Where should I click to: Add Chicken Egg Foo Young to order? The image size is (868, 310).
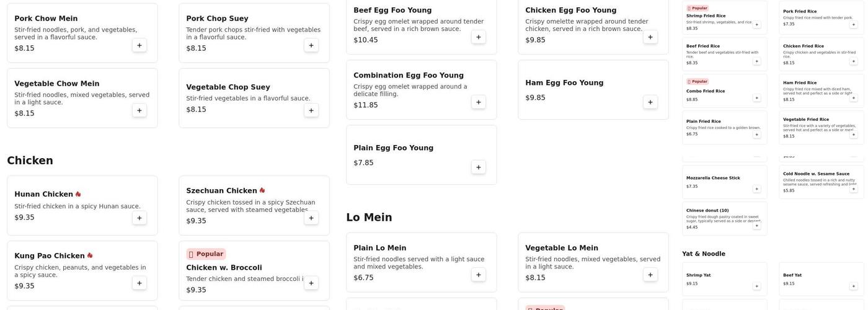pyautogui.click(x=650, y=37)
